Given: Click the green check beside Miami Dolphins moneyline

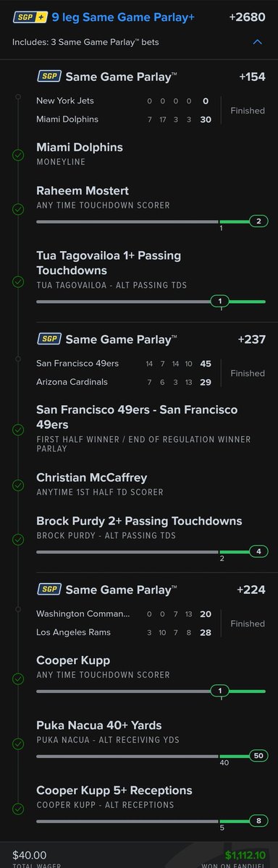Looking at the screenshot, I should point(18,154).
